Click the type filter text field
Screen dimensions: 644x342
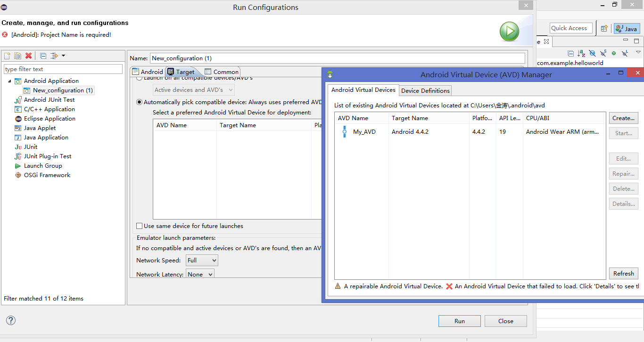click(63, 69)
